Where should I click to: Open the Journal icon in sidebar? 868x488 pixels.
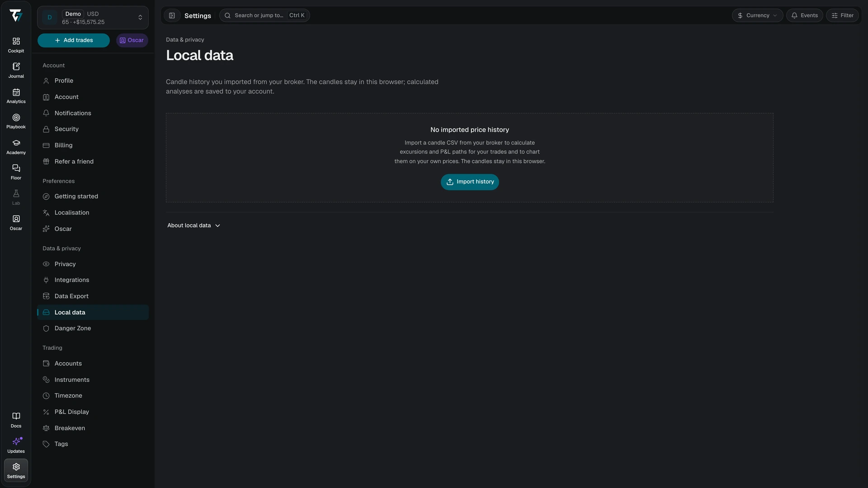[x=16, y=70]
